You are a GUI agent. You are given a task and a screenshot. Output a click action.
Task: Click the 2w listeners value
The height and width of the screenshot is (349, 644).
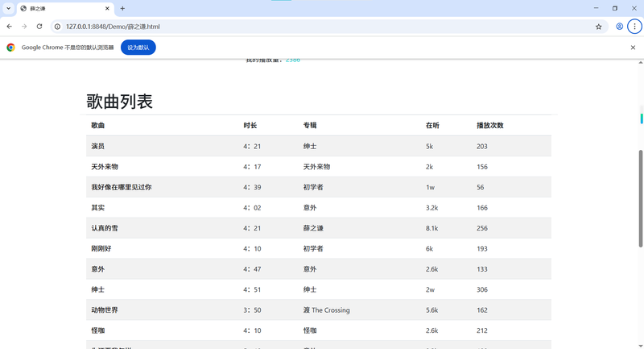pos(430,289)
